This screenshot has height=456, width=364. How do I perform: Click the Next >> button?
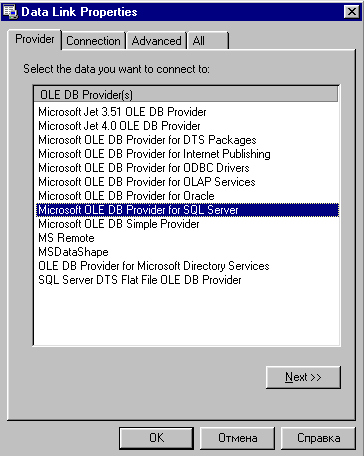(x=303, y=377)
